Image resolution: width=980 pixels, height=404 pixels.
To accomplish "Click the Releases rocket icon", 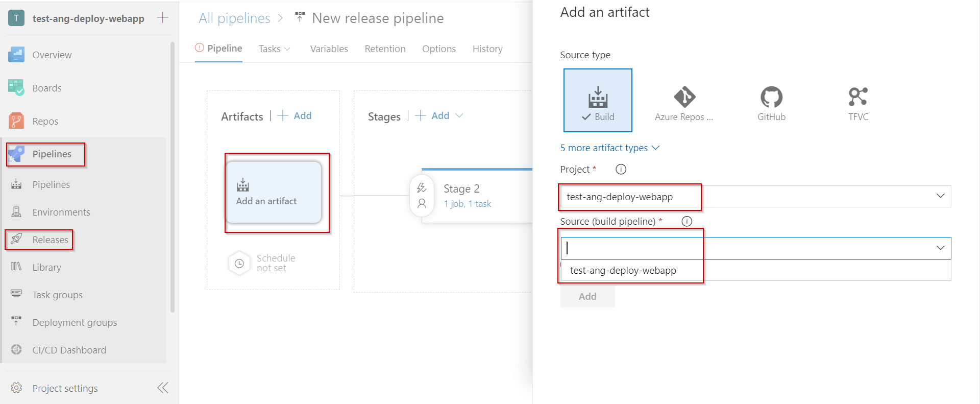I will click(x=16, y=239).
